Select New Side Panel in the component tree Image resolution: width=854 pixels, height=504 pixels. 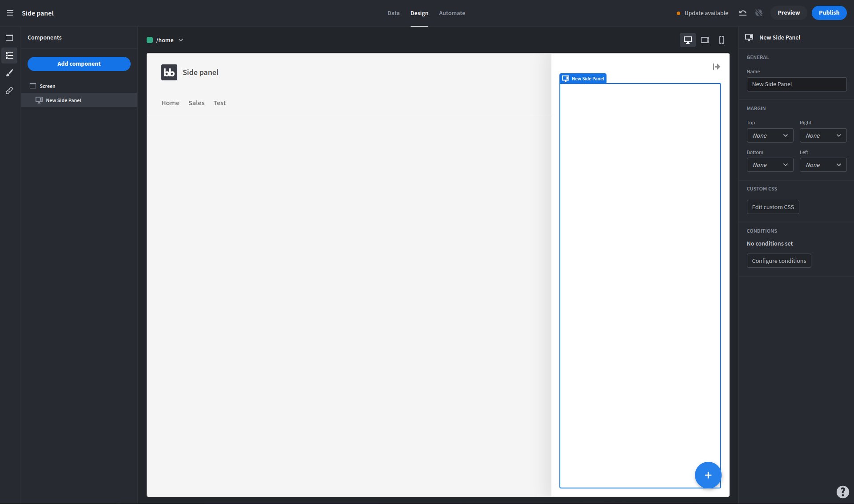click(x=64, y=100)
